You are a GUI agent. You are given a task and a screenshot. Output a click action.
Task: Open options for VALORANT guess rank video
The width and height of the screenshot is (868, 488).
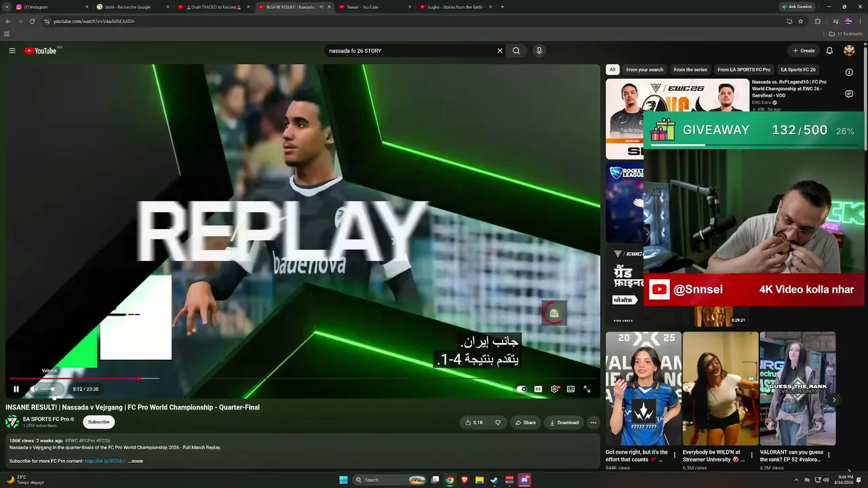pyautogui.click(x=829, y=455)
